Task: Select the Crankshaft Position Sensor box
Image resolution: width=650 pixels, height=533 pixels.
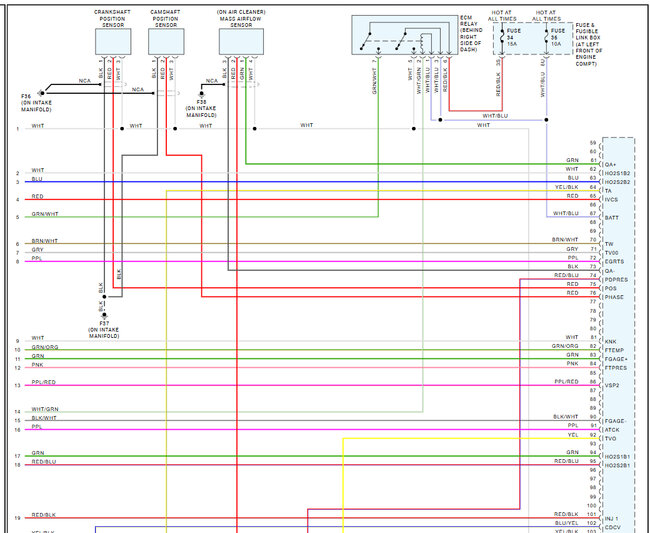Action: (113, 41)
